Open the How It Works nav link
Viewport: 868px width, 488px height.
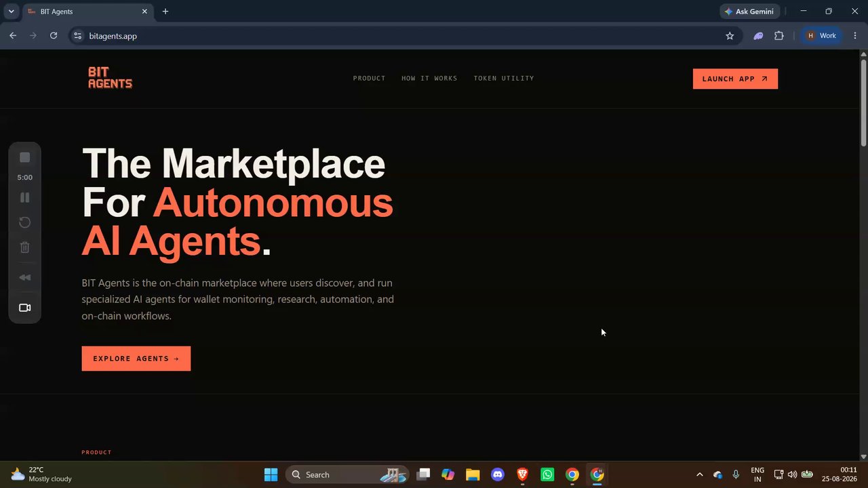click(429, 79)
